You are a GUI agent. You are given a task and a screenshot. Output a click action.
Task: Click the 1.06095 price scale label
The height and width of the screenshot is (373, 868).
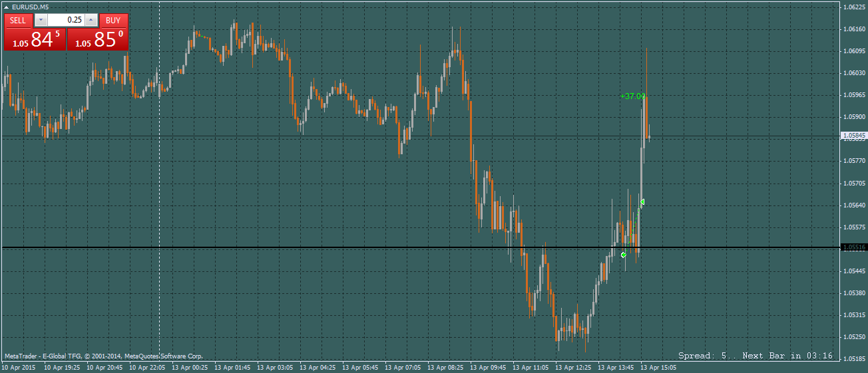853,51
